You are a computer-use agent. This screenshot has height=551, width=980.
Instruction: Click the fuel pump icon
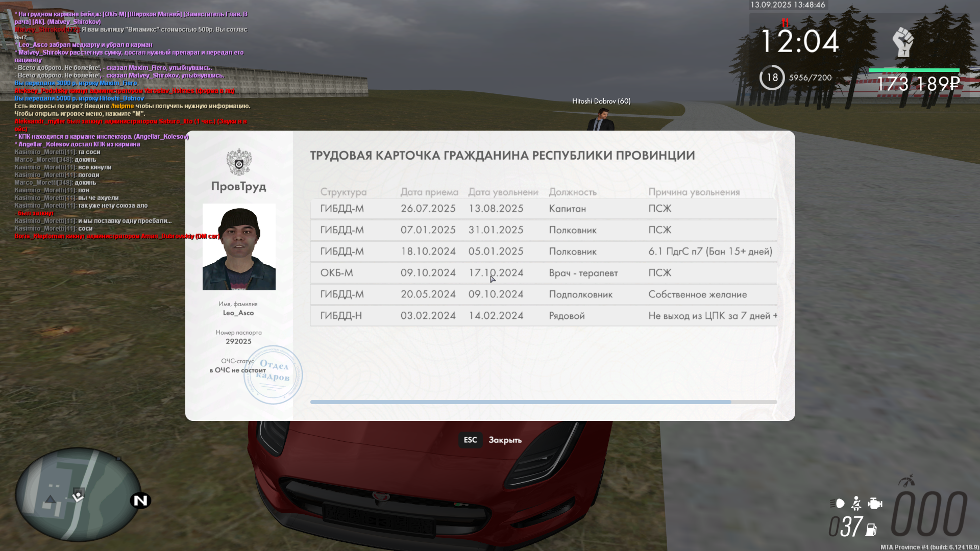tap(871, 530)
